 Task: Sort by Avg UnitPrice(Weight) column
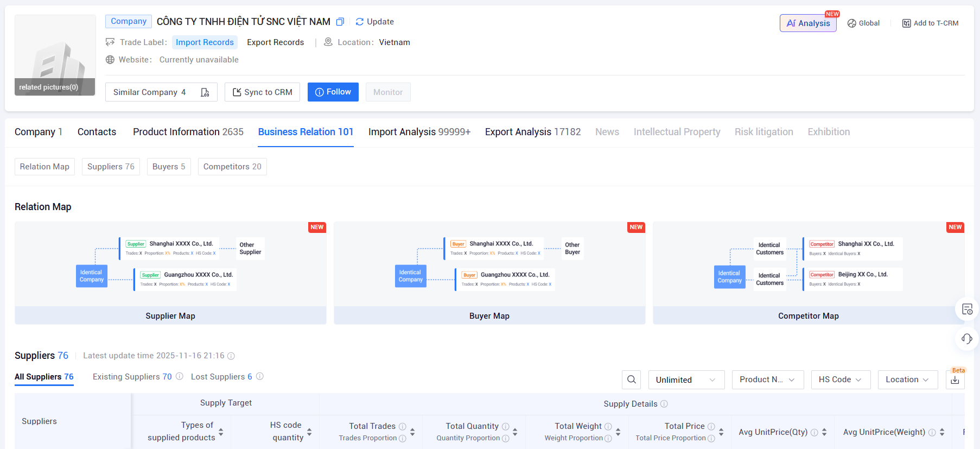coord(942,432)
